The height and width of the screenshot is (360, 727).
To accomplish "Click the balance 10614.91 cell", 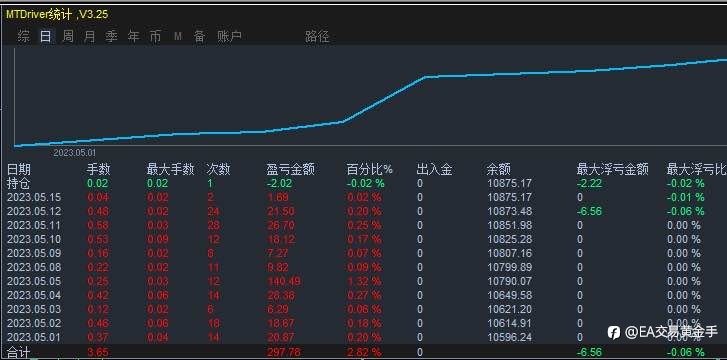I will (510, 323).
